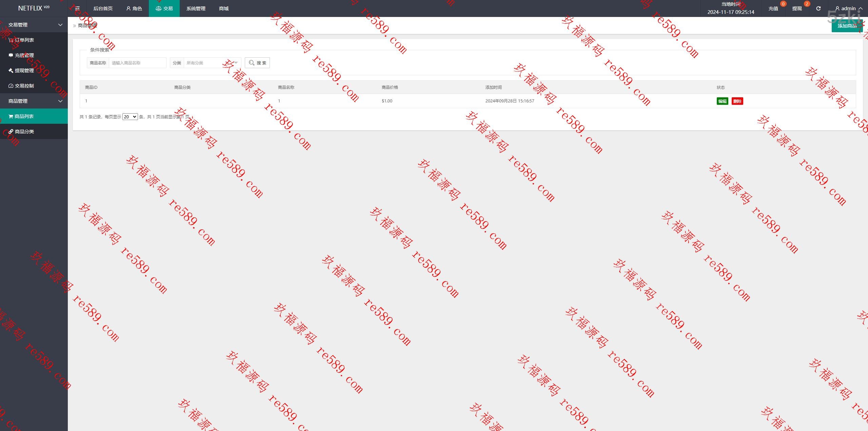The width and height of the screenshot is (868, 431).
Task: Open 订单列表 via its cart icon
Action: [11, 40]
